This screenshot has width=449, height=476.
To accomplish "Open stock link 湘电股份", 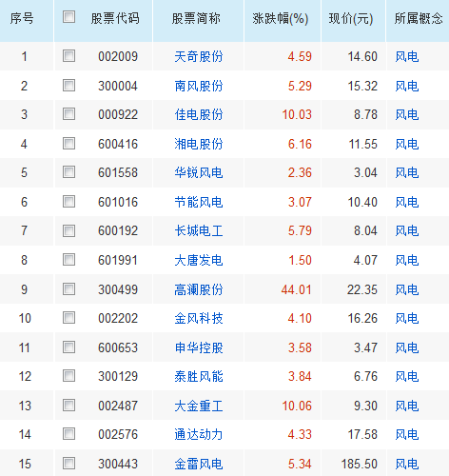I will pos(199,144).
